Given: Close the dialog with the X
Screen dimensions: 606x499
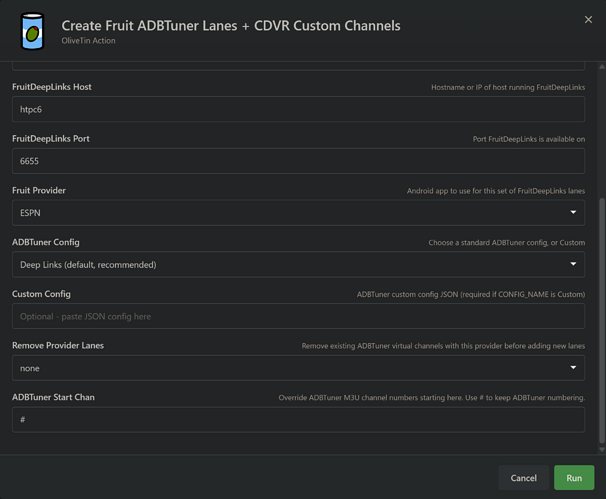Looking at the screenshot, I should (588, 19).
